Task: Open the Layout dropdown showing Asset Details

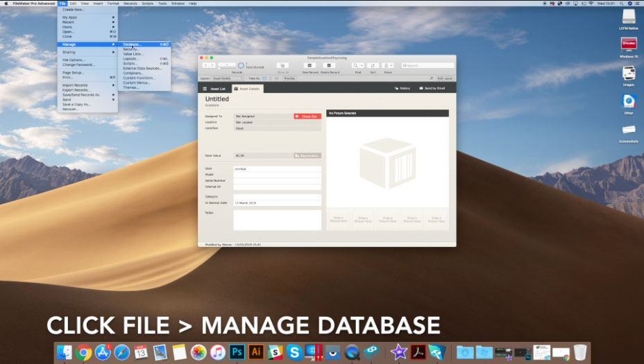Action: coord(228,78)
